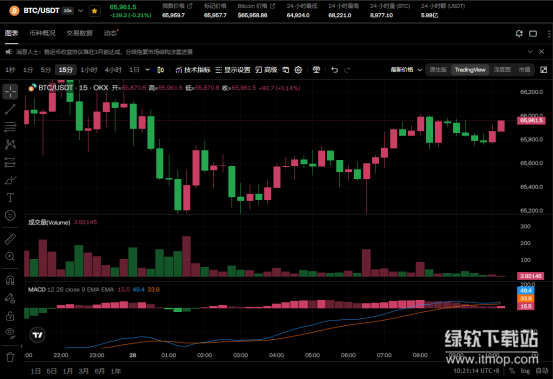This screenshot has width=553, height=379.
Task: Open the emoji sticker tool
Action: click(10, 215)
